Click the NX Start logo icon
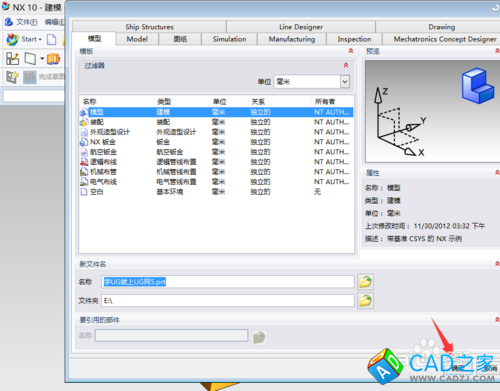Image resolution: width=500 pixels, height=391 pixels. click(x=12, y=39)
